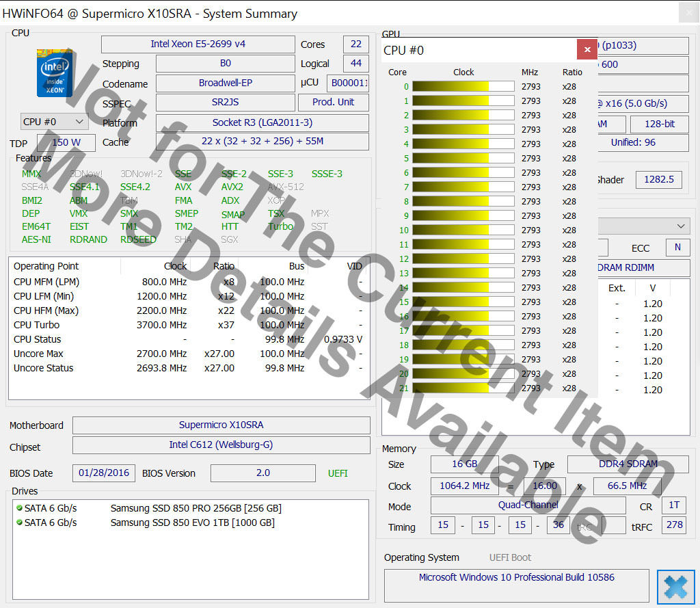This screenshot has width=700, height=608.
Task: Click the Core 0 clock bar
Action: coord(463,86)
